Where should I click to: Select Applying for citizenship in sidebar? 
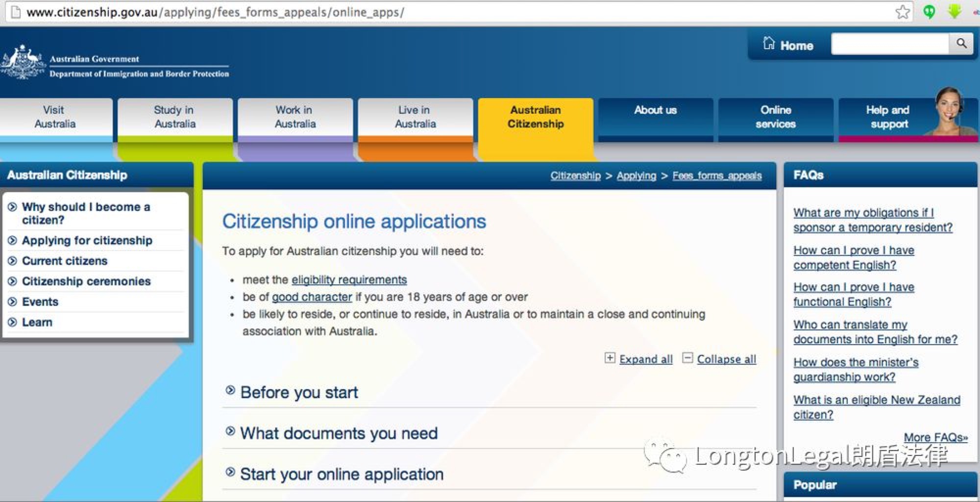click(87, 241)
